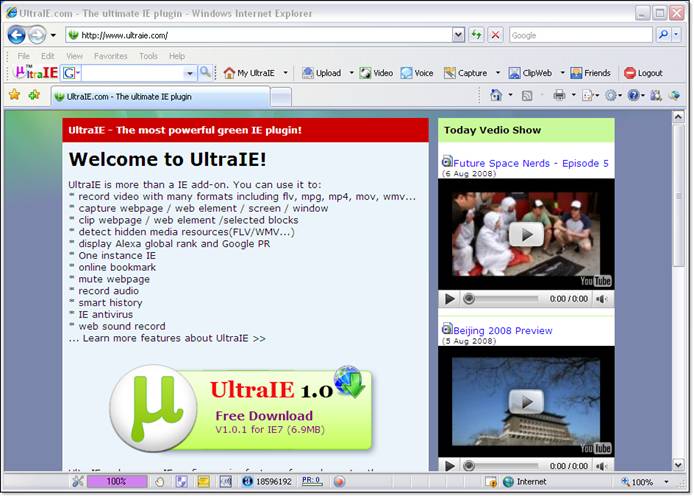
Task: Click the browser Back arrow button
Action: pyautogui.click(x=16, y=35)
